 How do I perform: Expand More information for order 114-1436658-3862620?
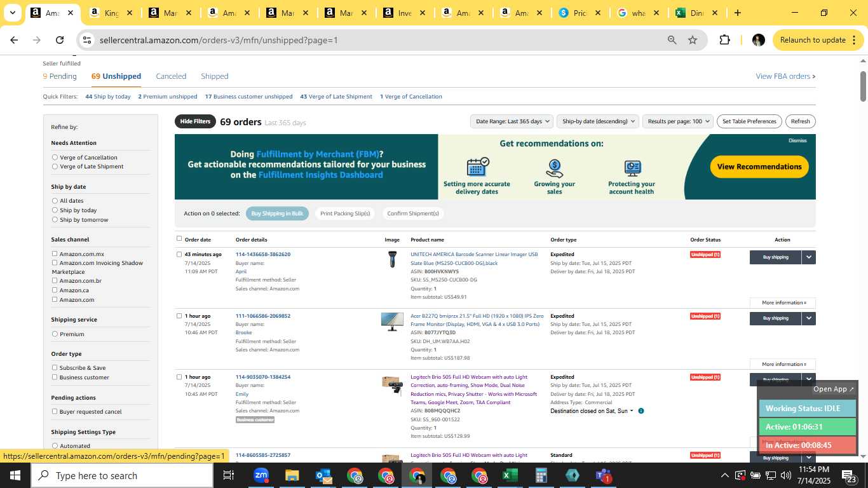point(783,303)
